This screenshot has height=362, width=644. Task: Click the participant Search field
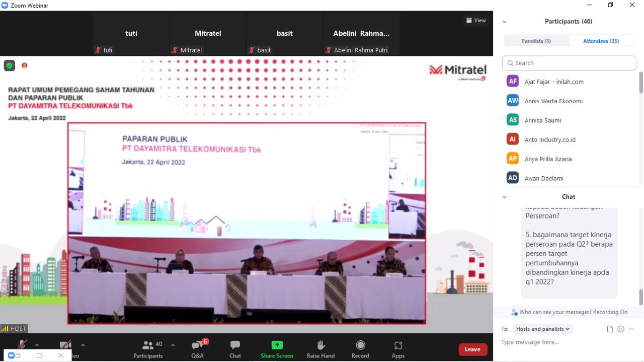pyautogui.click(x=569, y=63)
